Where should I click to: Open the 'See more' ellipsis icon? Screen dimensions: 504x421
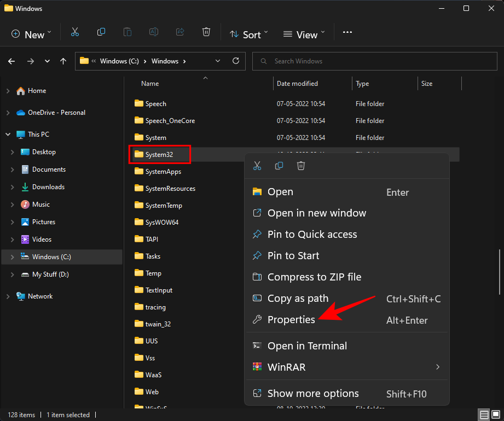tap(347, 32)
